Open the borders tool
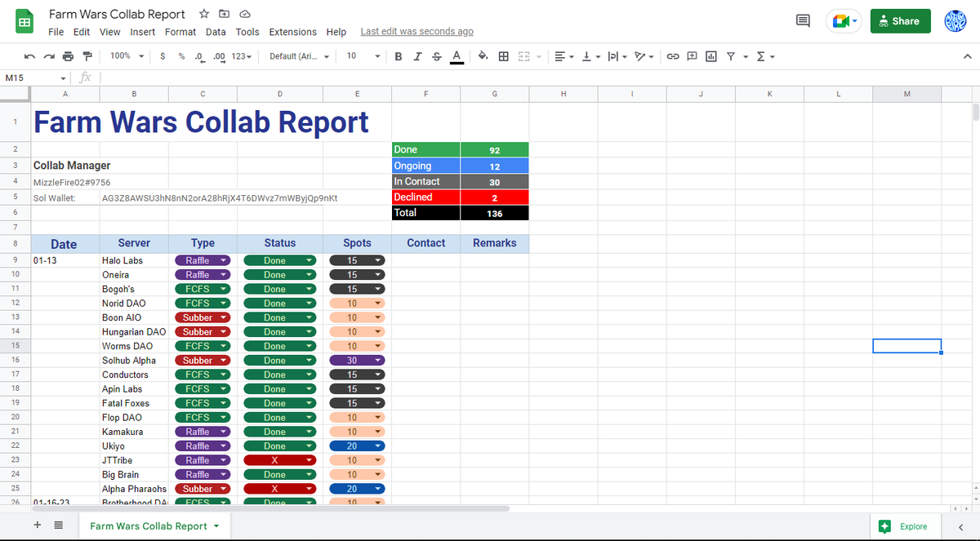The image size is (980, 541). tap(504, 56)
